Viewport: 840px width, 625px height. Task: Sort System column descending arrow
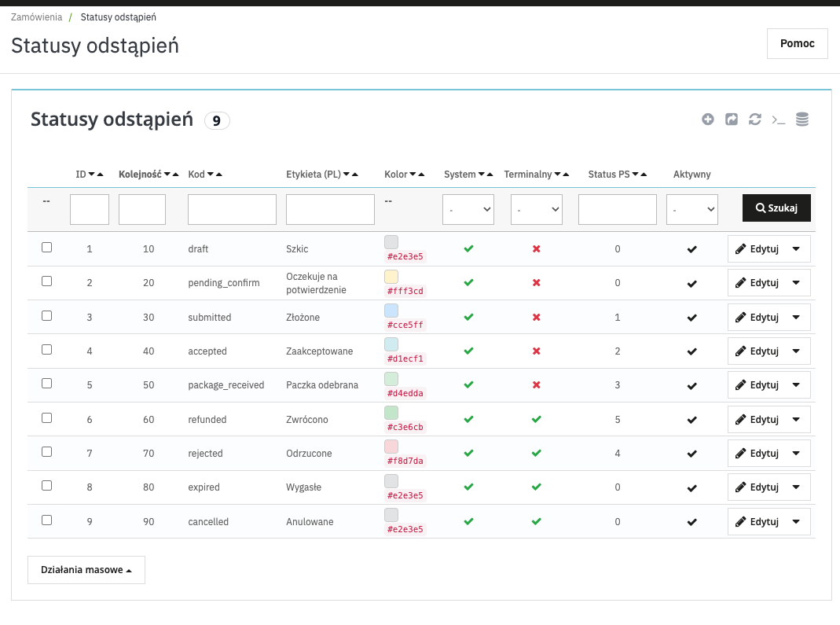coord(482,175)
